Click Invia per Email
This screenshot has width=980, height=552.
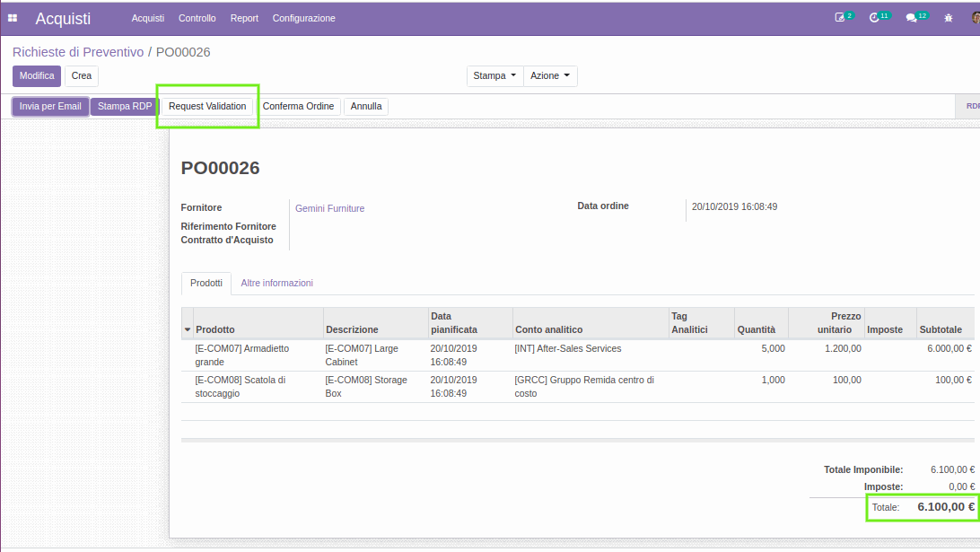click(50, 106)
